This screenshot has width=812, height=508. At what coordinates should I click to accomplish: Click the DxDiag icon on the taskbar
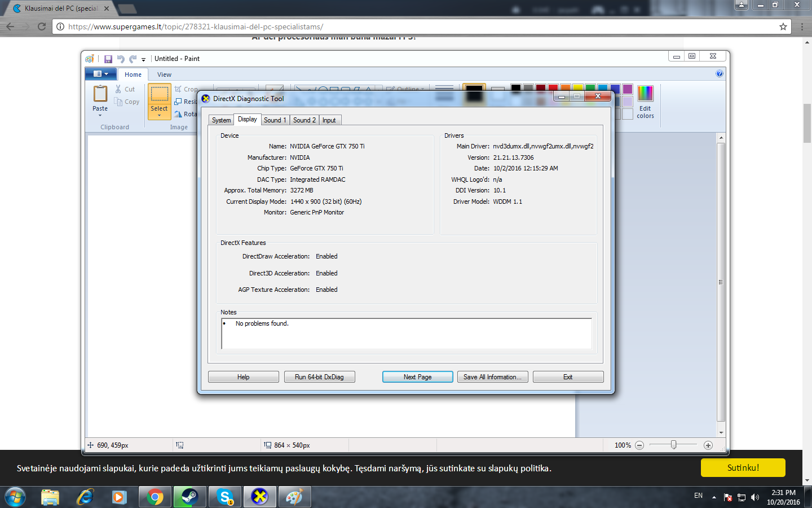pyautogui.click(x=259, y=497)
